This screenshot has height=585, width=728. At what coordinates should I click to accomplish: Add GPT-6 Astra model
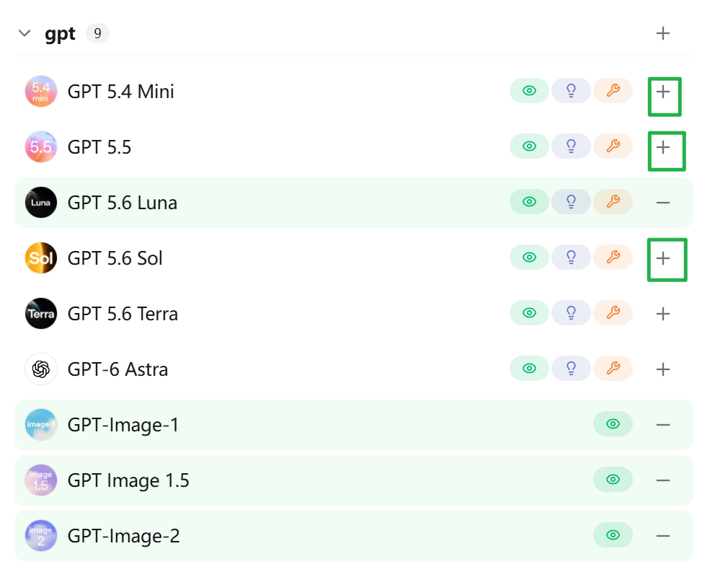[x=662, y=369]
